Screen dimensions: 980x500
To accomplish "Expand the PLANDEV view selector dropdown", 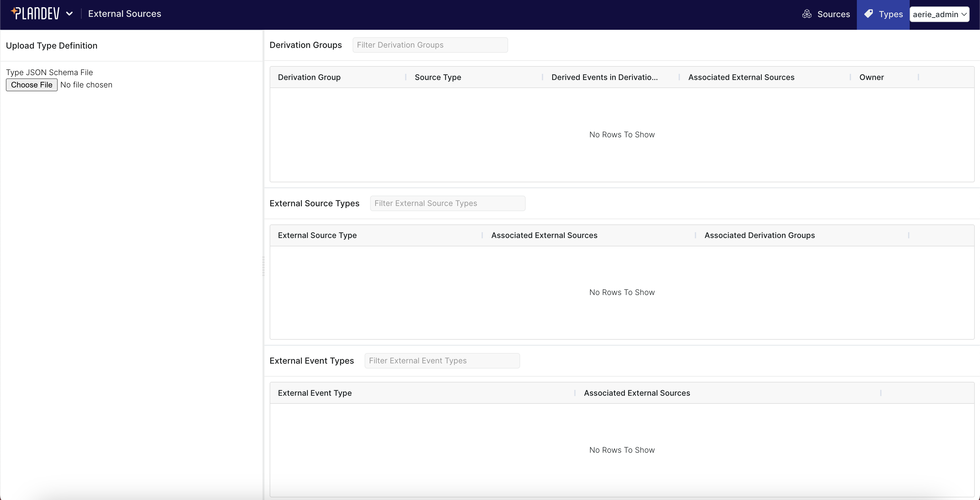I will coord(70,13).
